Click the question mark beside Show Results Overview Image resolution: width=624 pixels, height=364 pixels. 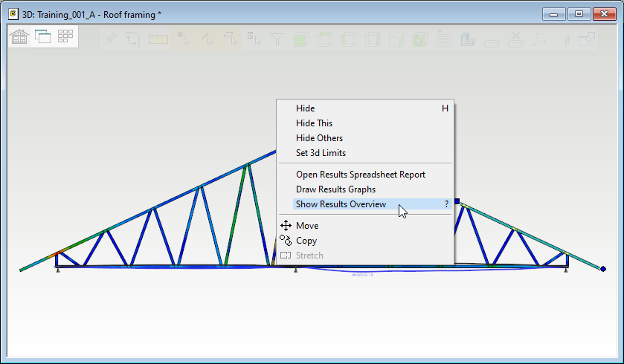coord(446,204)
